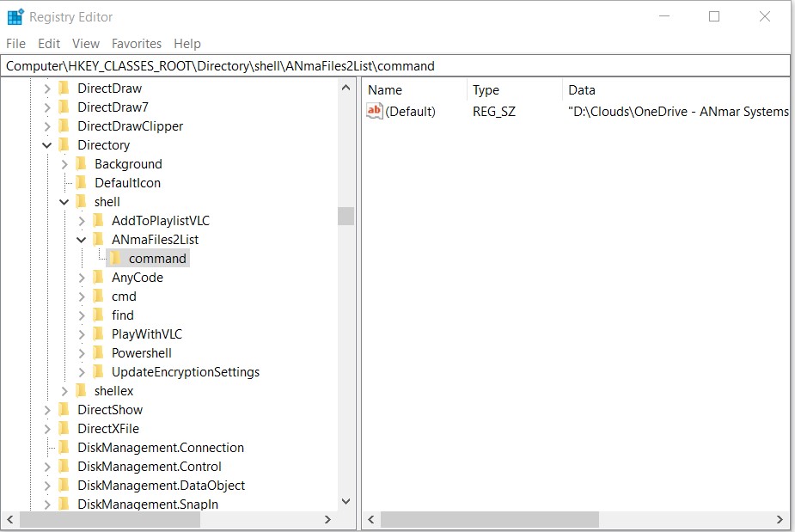Open the Edit menu

click(x=49, y=44)
